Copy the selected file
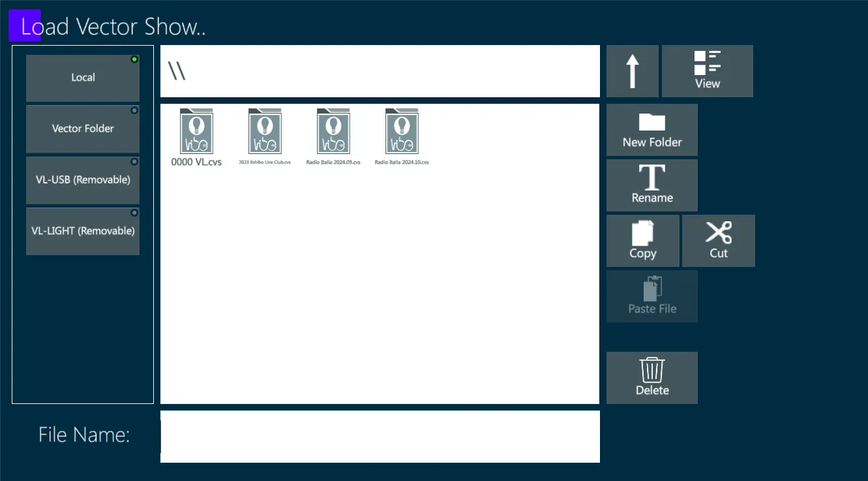Image resolution: width=868 pixels, height=481 pixels. click(643, 241)
